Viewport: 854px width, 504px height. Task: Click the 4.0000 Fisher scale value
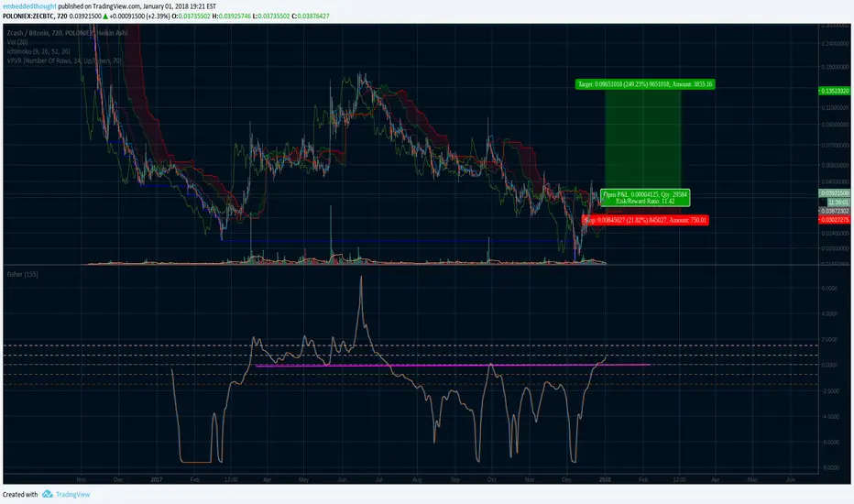click(829, 313)
